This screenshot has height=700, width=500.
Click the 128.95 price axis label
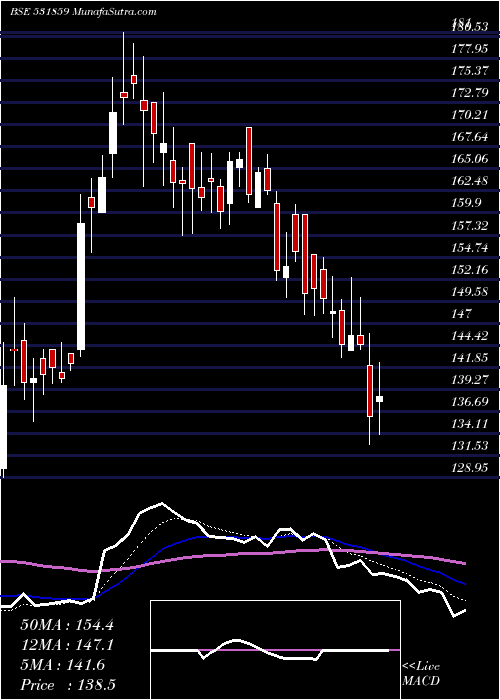tap(470, 468)
